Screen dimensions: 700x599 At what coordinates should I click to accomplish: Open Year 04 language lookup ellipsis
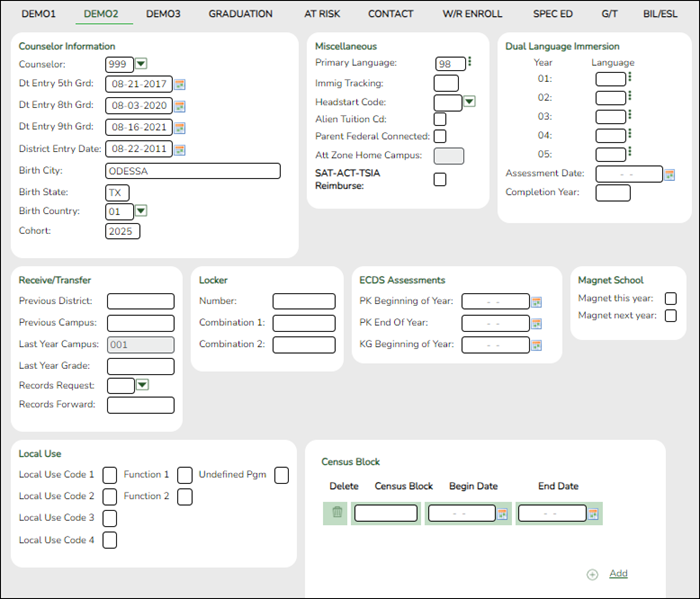[629, 133]
